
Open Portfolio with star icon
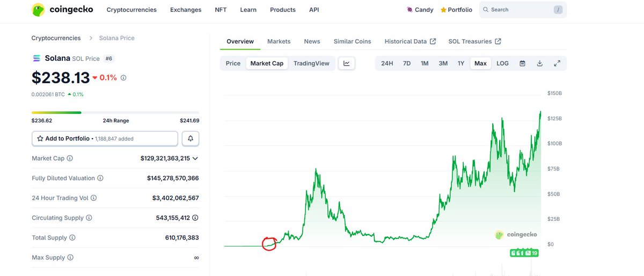pyautogui.click(x=456, y=10)
